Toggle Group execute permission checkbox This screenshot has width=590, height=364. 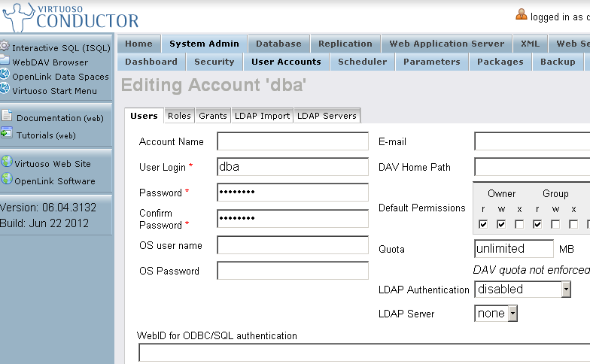point(573,224)
